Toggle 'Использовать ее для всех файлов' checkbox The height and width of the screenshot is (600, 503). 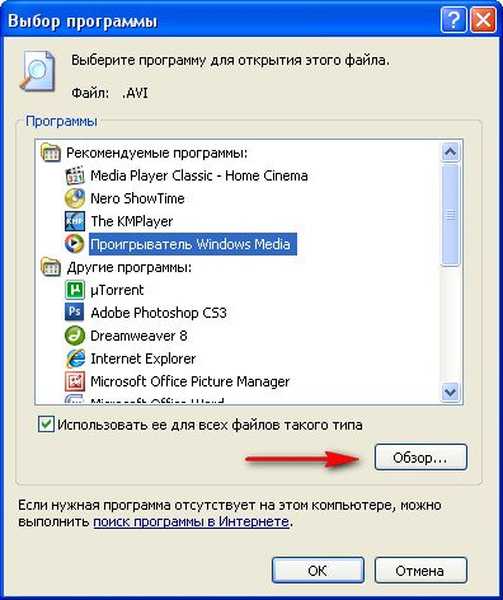[46, 424]
